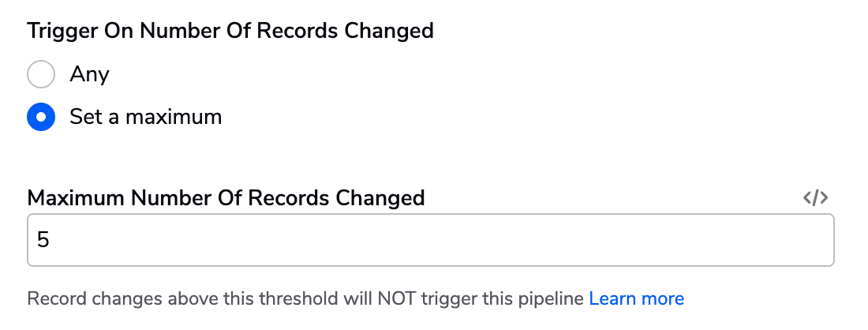868x330 pixels.
Task: Click the threshold helper text below the field
Action: (x=305, y=299)
